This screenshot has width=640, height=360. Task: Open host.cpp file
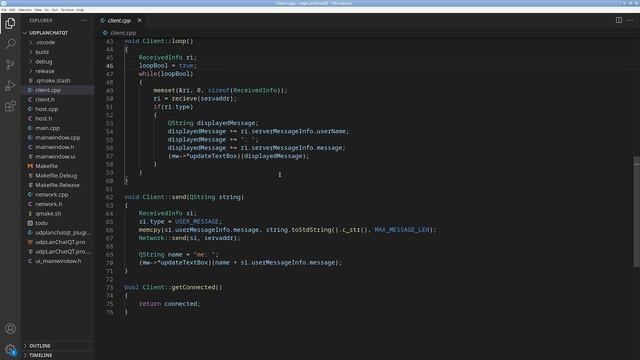pos(58,109)
